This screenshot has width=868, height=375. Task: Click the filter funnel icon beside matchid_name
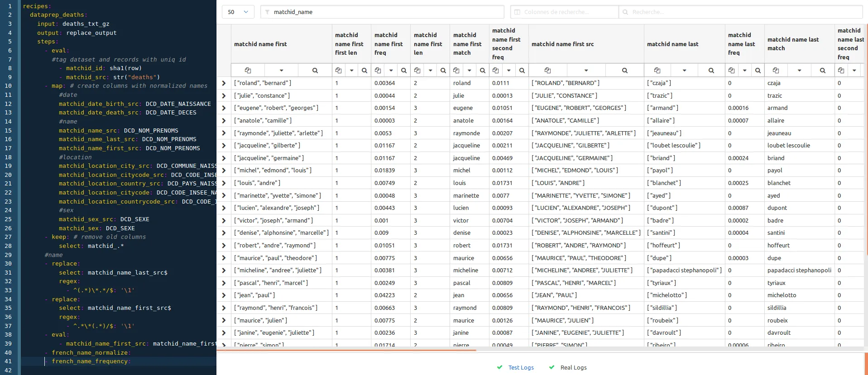tap(267, 12)
